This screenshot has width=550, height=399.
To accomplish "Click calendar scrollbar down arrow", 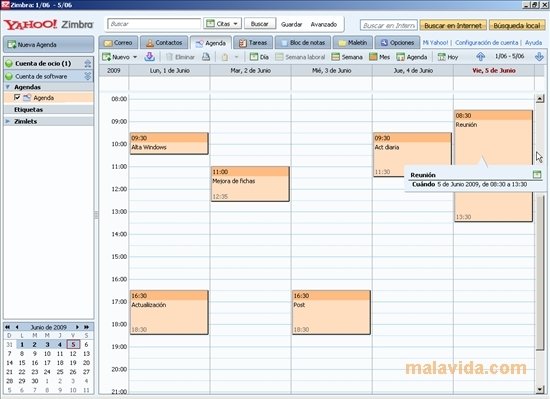I will [x=540, y=389].
